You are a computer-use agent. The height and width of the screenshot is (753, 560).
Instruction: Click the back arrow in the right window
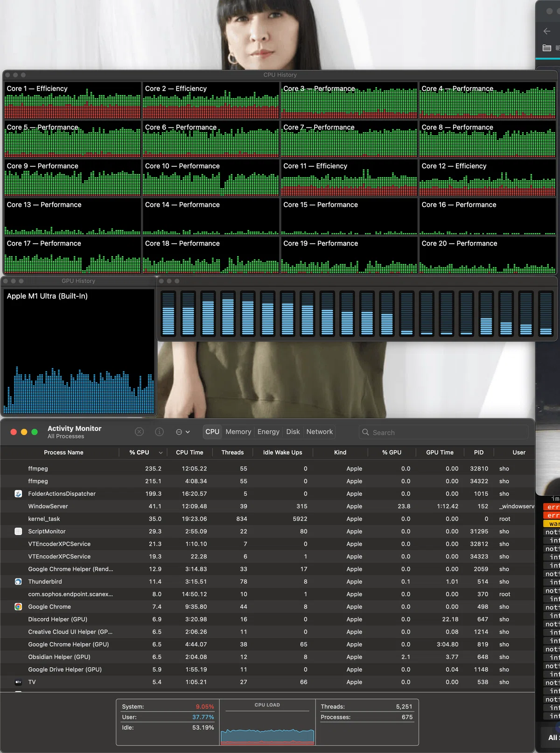[x=547, y=31]
